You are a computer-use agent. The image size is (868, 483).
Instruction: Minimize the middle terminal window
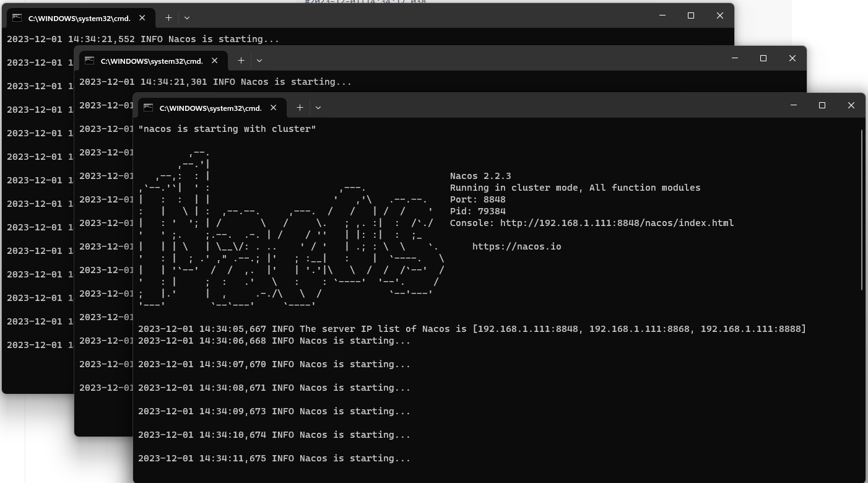pos(735,58)
